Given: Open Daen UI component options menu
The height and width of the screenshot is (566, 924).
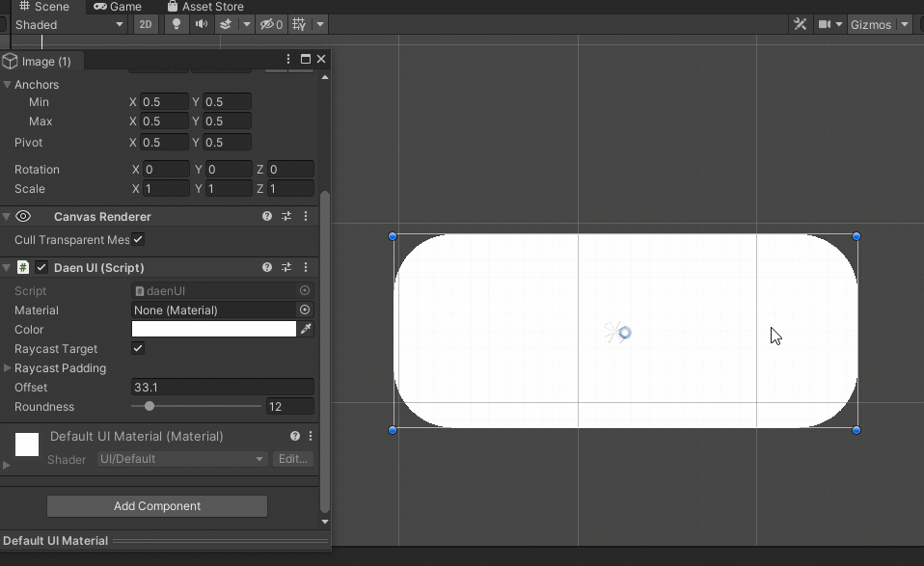Looking at the screenshot, I should (x=306, y=268).
